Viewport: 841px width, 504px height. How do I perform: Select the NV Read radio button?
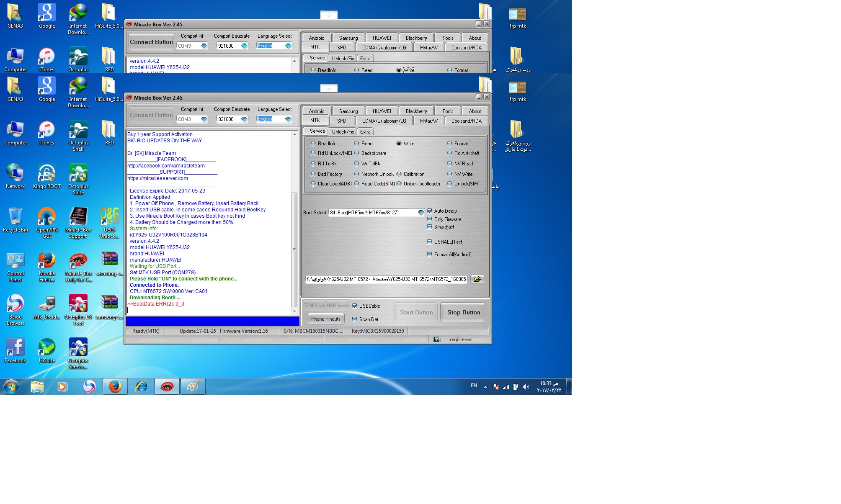click(460, 164)
